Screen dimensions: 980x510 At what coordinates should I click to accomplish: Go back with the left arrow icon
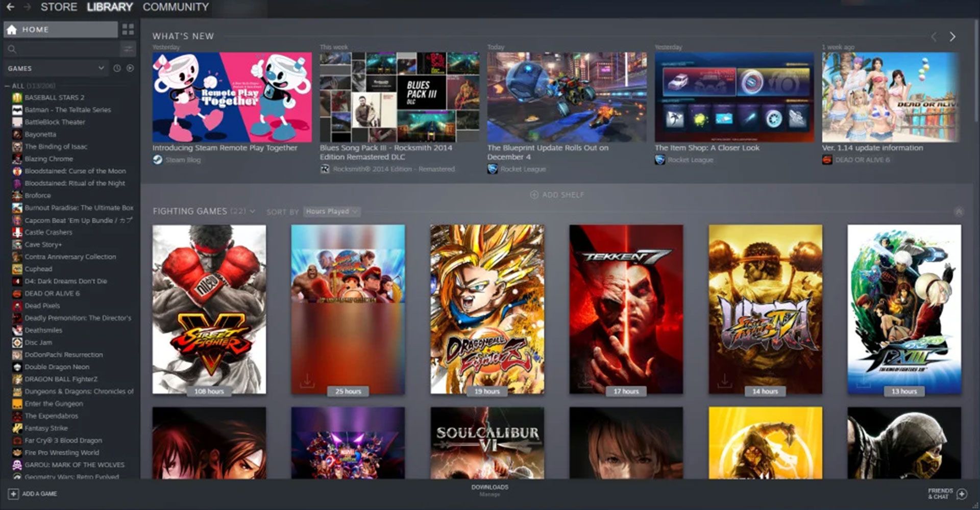10,7
